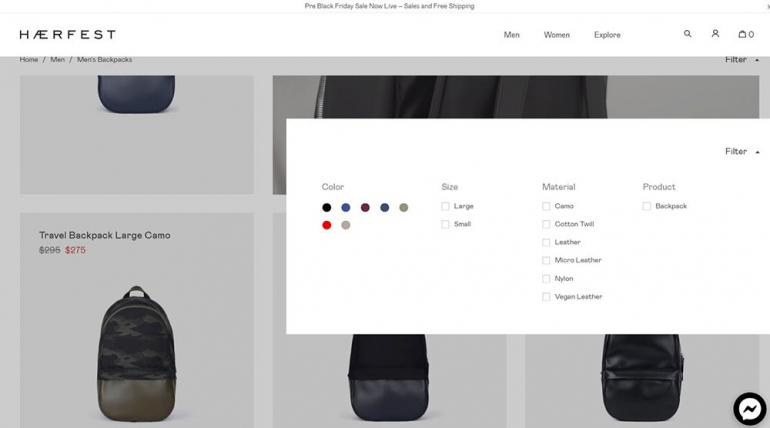The image size is (770, 428).
Task: Tick the Vegan Leather checkbox
Action: point(546,297)
